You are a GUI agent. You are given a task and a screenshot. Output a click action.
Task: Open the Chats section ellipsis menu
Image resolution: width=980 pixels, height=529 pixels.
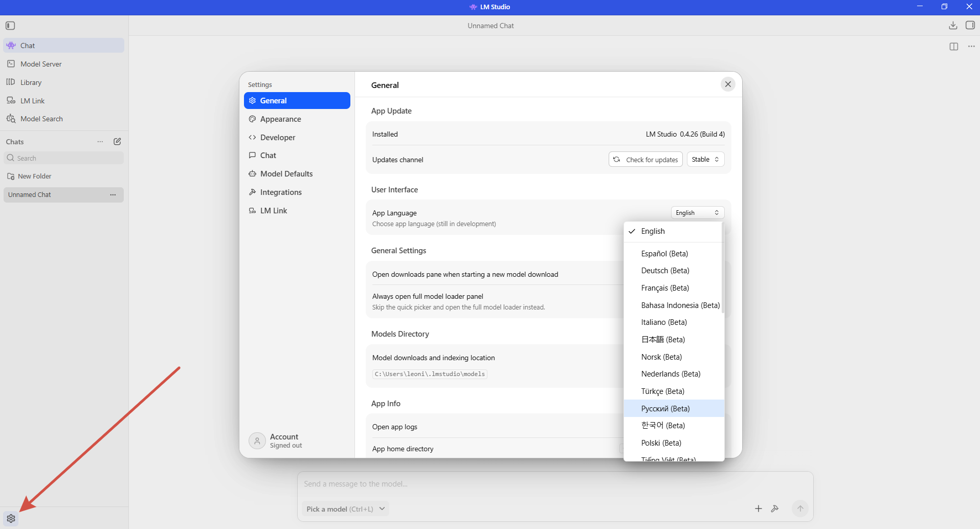(100, 142)
